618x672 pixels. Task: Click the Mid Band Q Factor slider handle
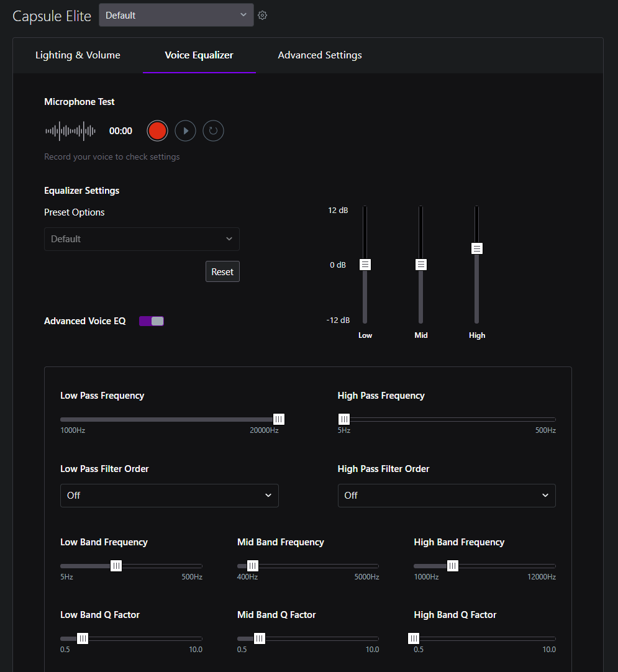click(260, 638)
